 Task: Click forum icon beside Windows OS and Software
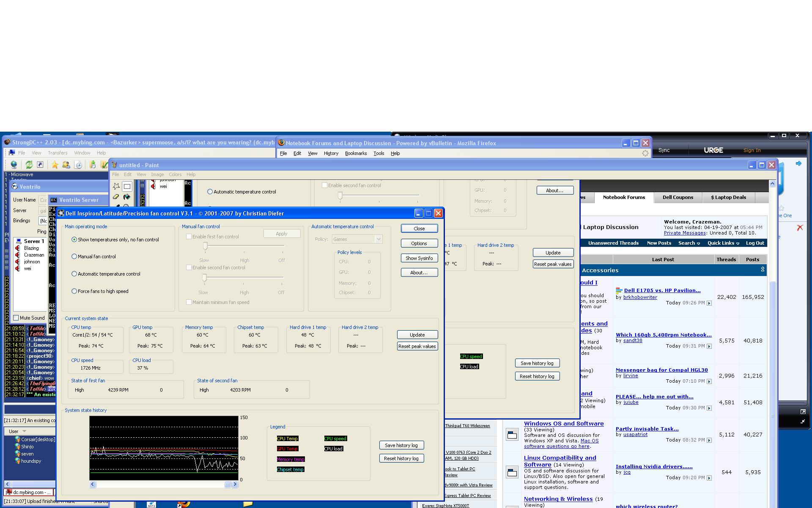(512, 435)
